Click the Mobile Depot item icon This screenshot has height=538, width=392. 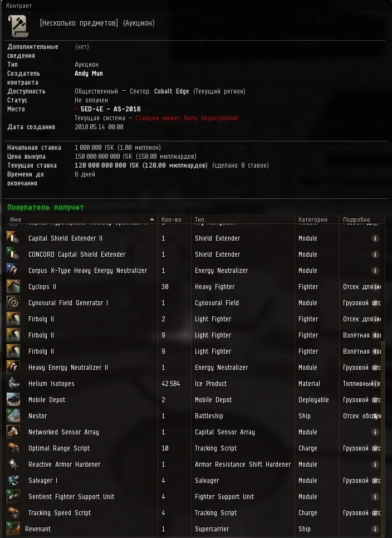pos(13,400)
